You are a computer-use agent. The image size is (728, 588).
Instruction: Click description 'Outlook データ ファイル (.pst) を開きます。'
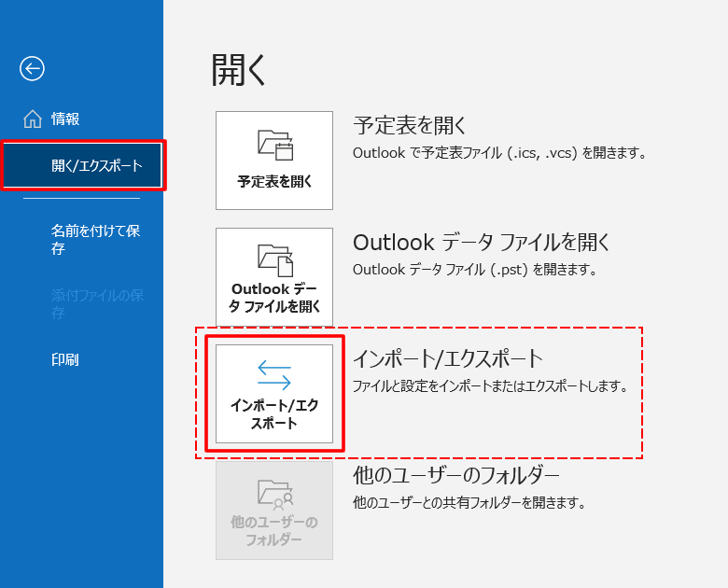(474, 270)
